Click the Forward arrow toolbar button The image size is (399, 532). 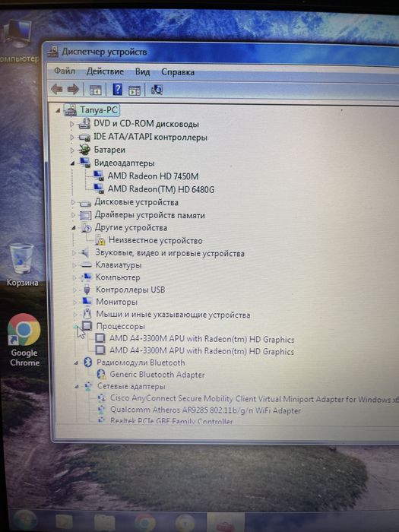tap(73, 90)
